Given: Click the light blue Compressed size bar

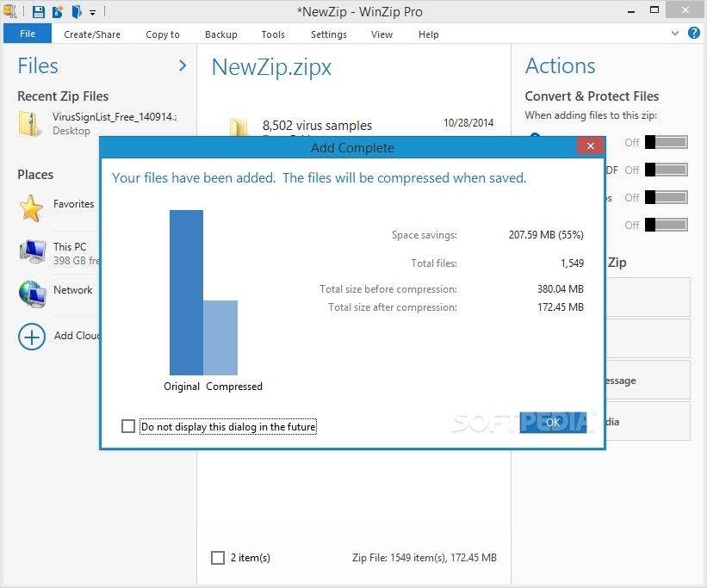Looking at the screenshot, I should (x=220, y=337).
